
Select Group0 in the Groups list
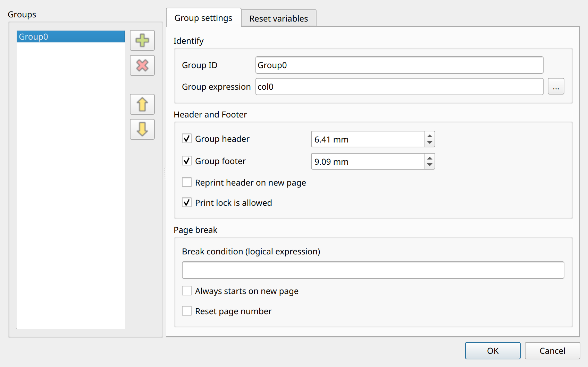pyautogui.click(x=71, y=36)
